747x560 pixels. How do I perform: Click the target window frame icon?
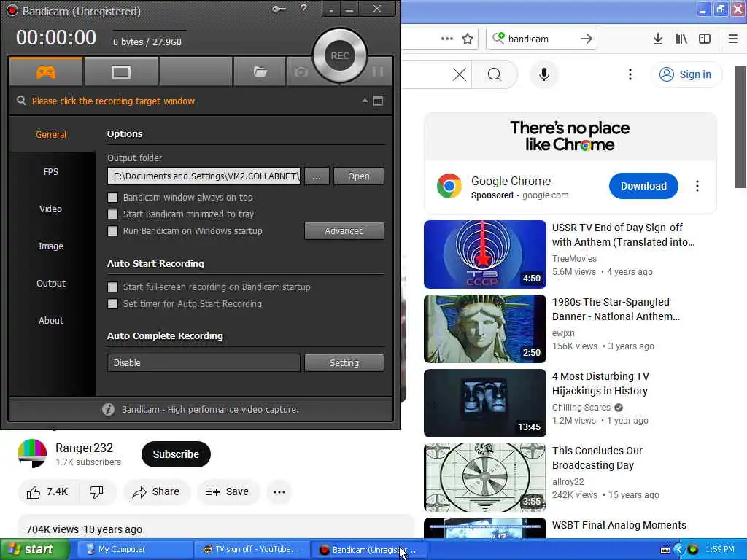coord(378,101)
